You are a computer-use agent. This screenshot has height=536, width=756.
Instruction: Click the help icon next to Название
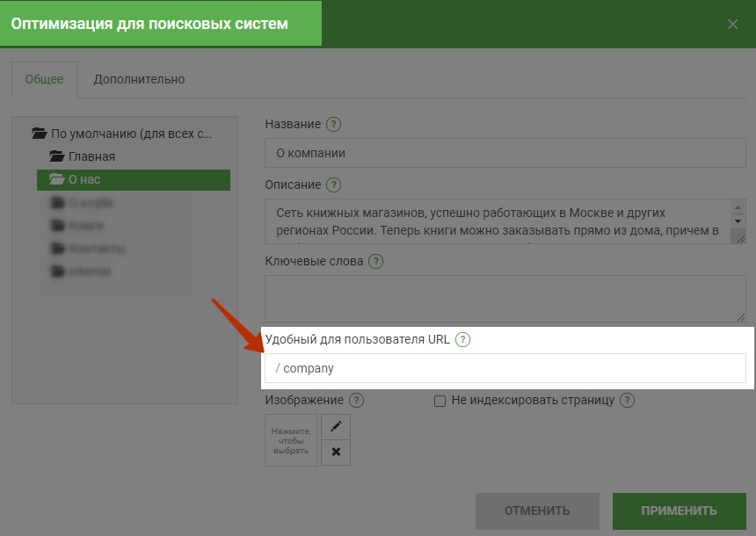(334, 125)
